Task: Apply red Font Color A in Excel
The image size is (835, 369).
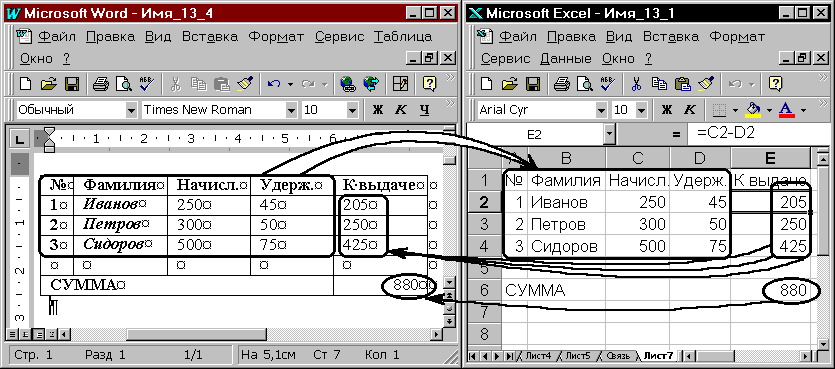Action: (x=786, y=110)
